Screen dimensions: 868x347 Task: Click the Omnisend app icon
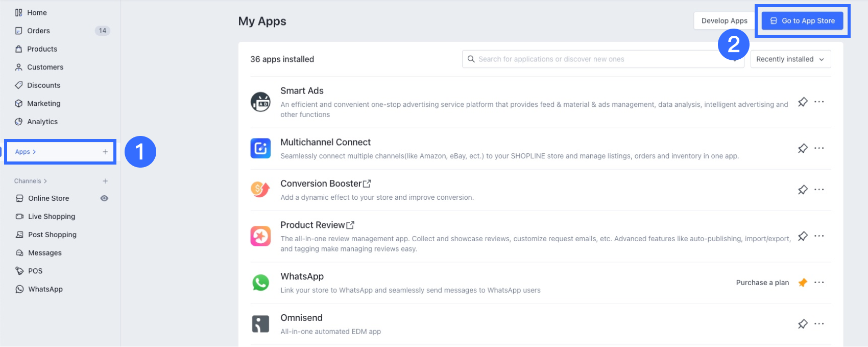pos(260,324)
